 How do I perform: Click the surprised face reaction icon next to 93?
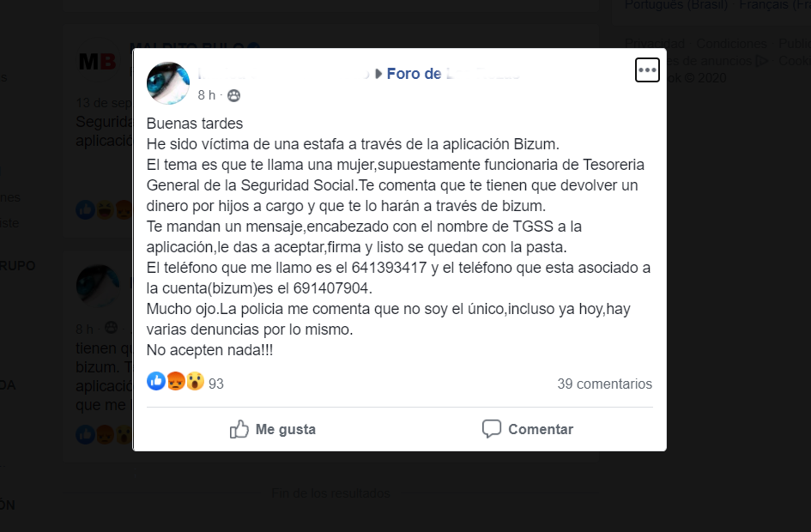click(x=195, y=382)
